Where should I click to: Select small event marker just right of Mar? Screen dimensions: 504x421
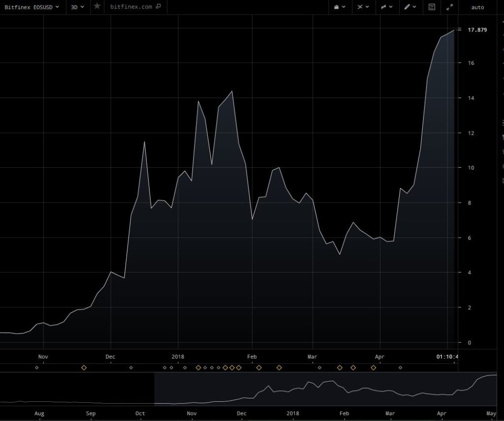[319, 368]
